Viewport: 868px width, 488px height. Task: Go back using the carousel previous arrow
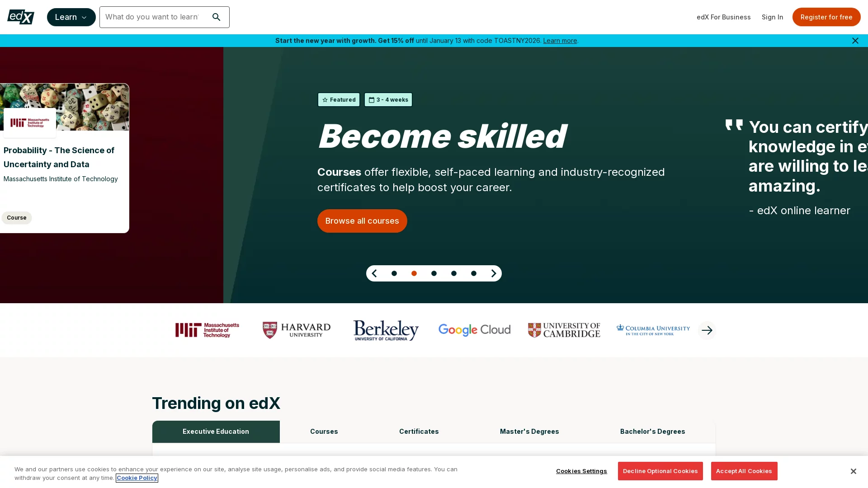(x=374, y=273)
